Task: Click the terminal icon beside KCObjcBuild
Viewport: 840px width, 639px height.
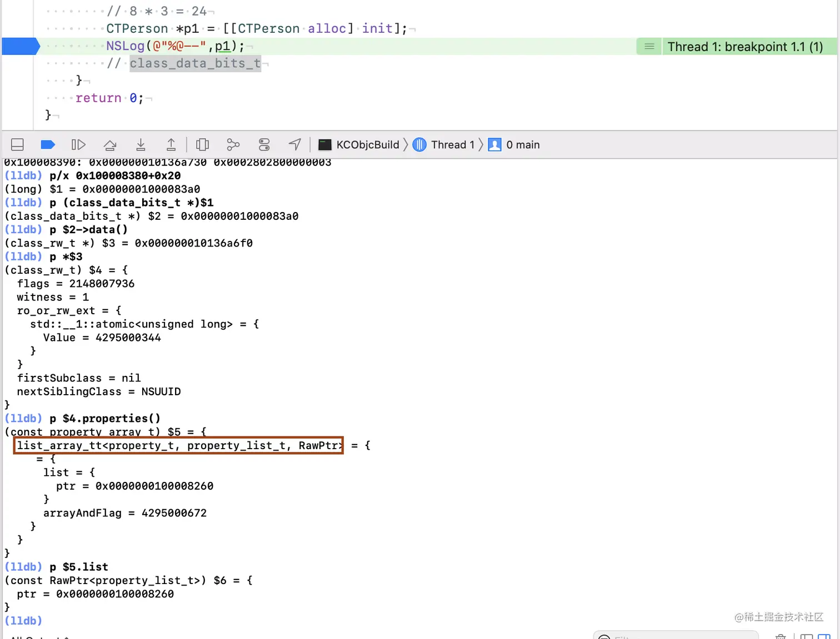Action: (x=325, y=145)
